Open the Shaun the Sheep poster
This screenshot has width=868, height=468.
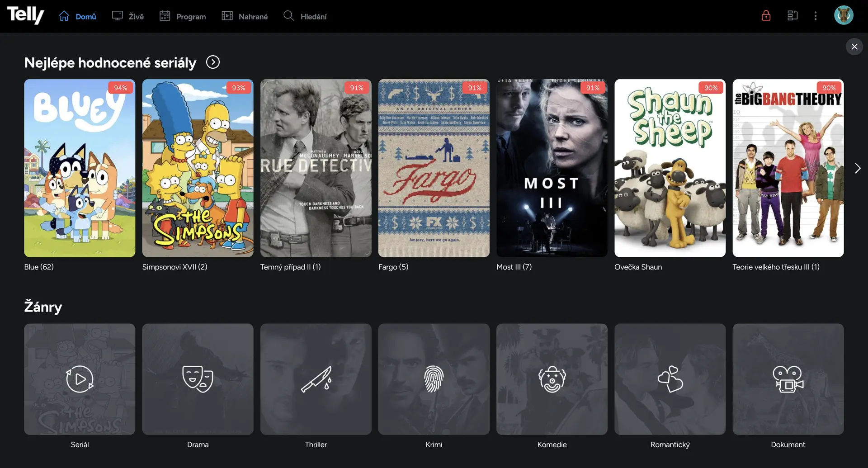click(670, 168)
